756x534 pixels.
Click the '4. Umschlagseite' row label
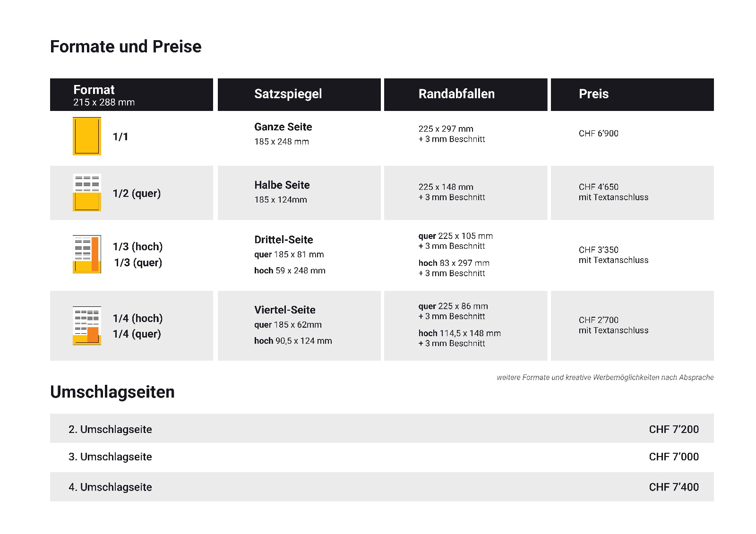(x=110, y=487)
